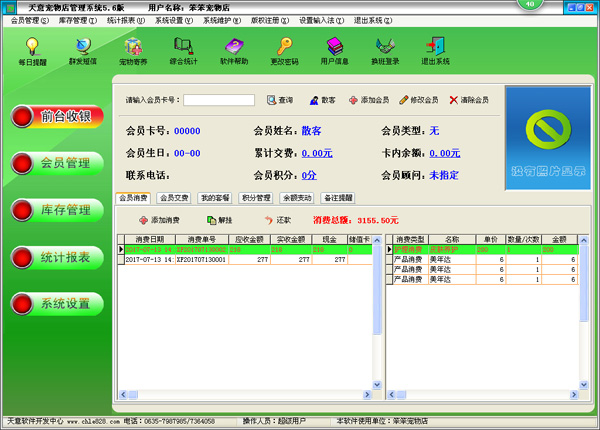Screen dimensions: 600x430
Task: Switch to the 积分管理 tab
Action: pos(256,198)
